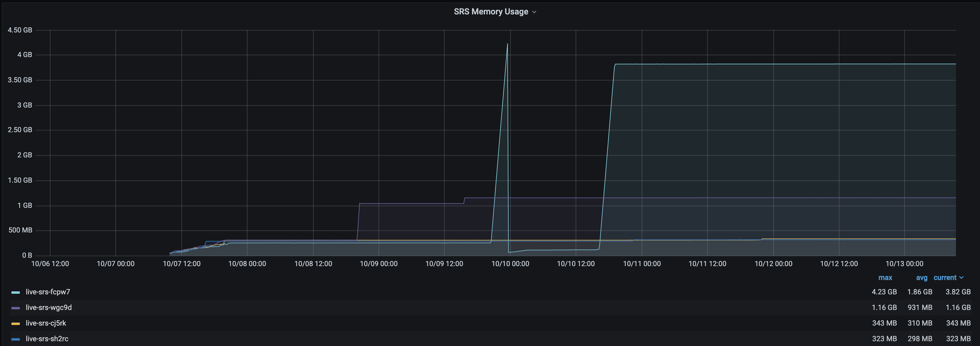980x346 pixels.
Task: Click the 4.50 GB y-axis label
Action: [x=20, y=30]
